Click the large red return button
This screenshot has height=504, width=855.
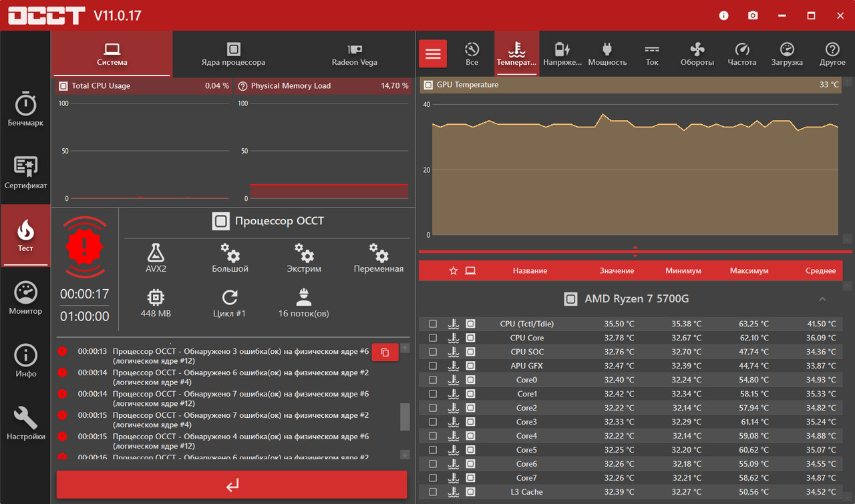(232, 485)
